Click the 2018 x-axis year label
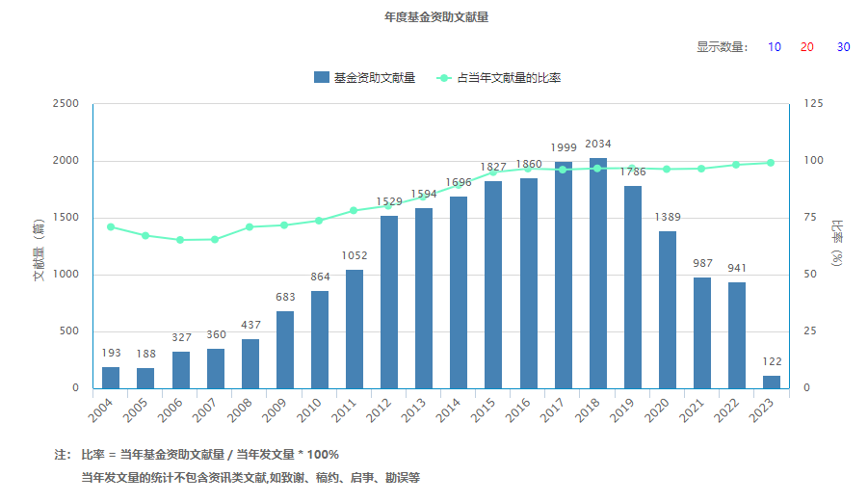Screen dimensions: 868x502 587,410
